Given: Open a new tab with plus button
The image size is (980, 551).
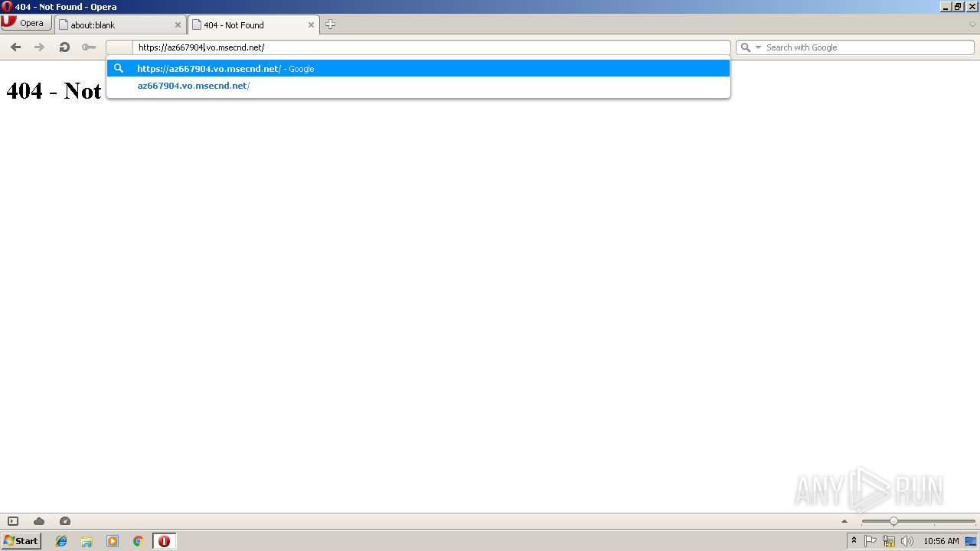Looking at the screenshot, I should click(330, 24).
